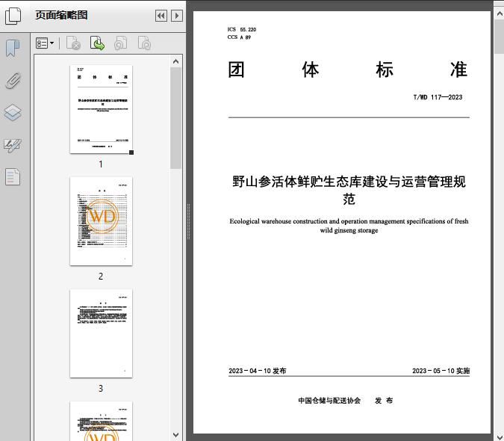The image size is (504, 441).
Task: Select page 2 thumbnail
Action: [x=101, y=221]
